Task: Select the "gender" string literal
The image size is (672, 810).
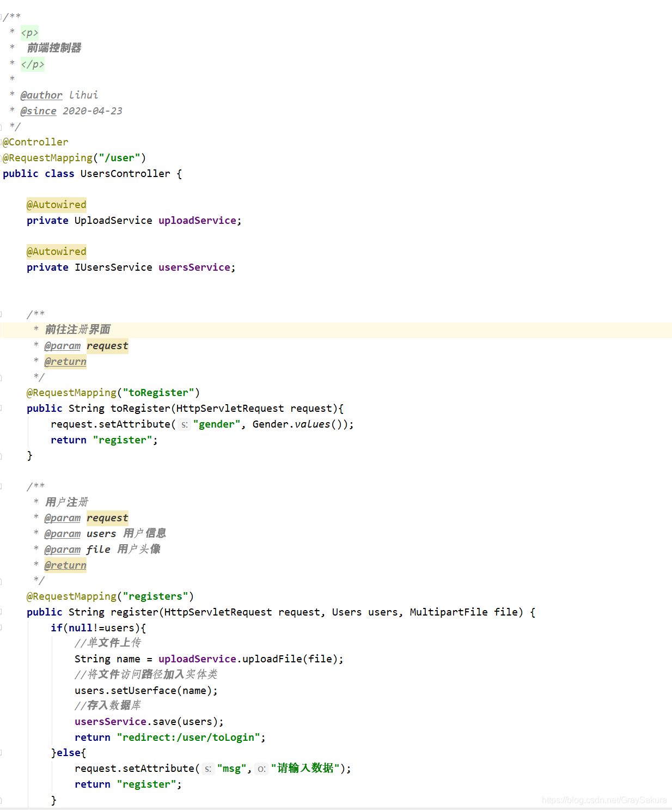Action: click(x=217, y=424)
